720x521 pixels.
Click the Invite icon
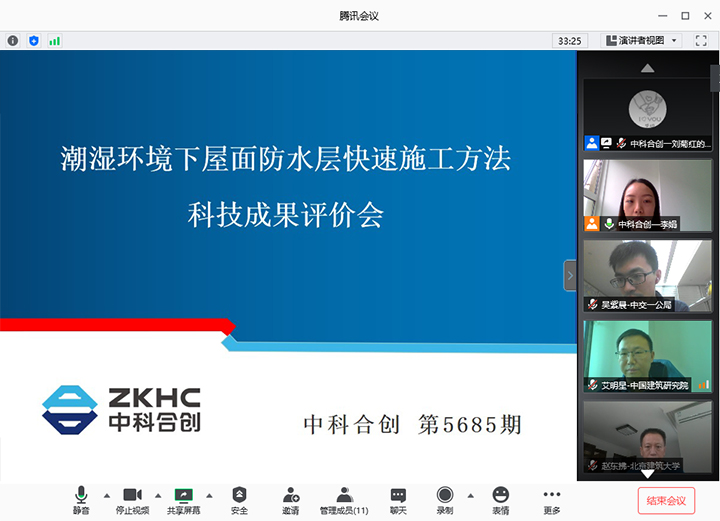pyautogui.click(x=290, y=499)
